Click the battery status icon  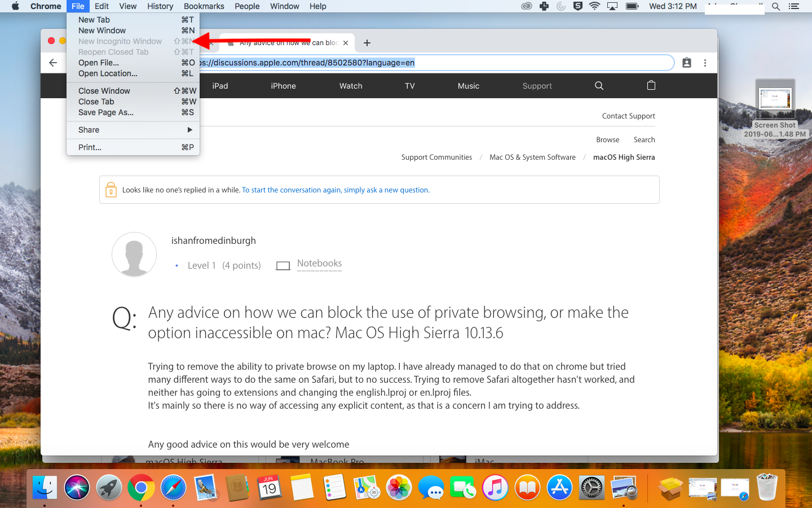click(632, 6)
